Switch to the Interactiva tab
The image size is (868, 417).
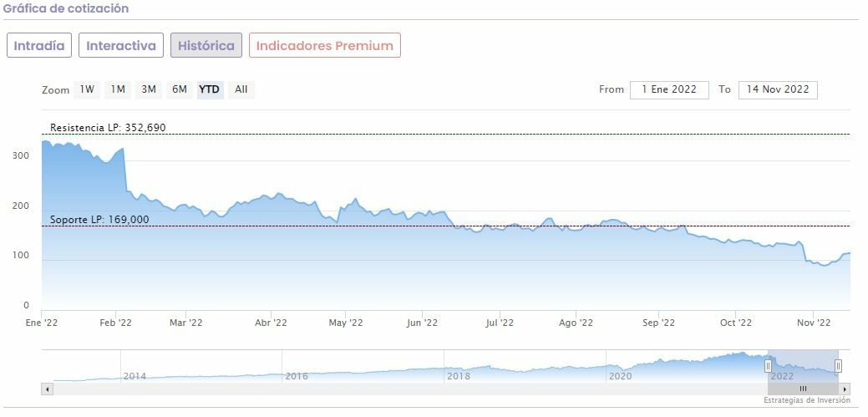pos(121,45)
